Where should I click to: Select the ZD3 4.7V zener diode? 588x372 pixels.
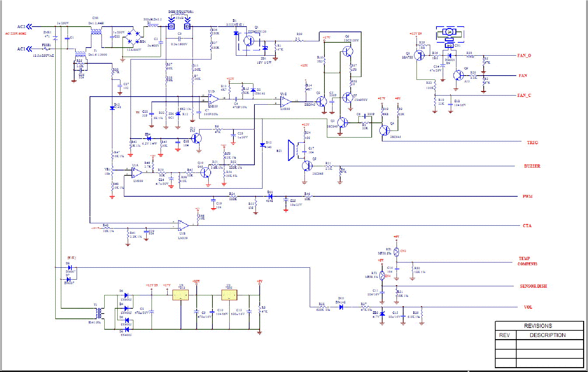point(382,314)
